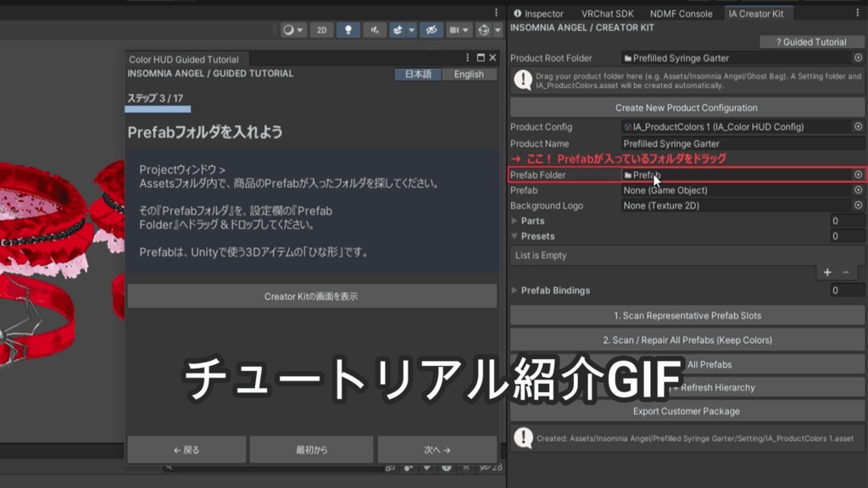Open Inspector panel three-dot menu
868x488 pixels.
click(858, 13)
